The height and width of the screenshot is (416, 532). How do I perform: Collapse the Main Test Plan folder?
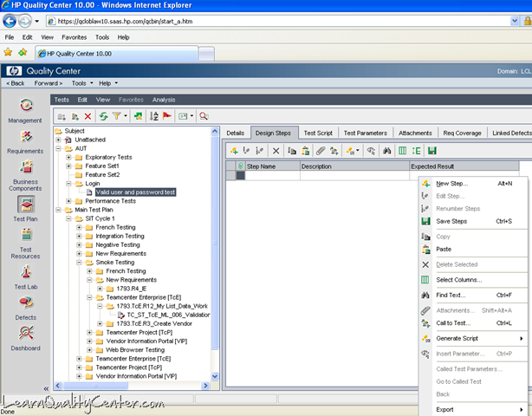(58, 209)
